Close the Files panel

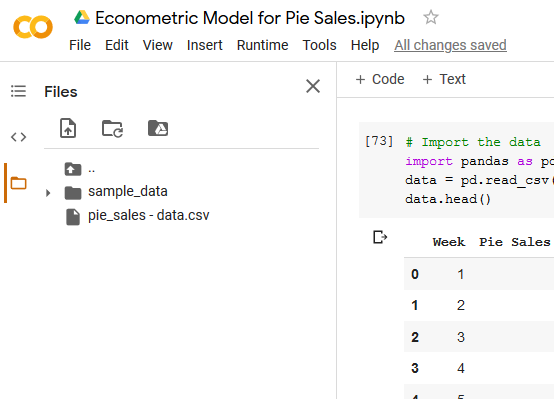[313, 86]
